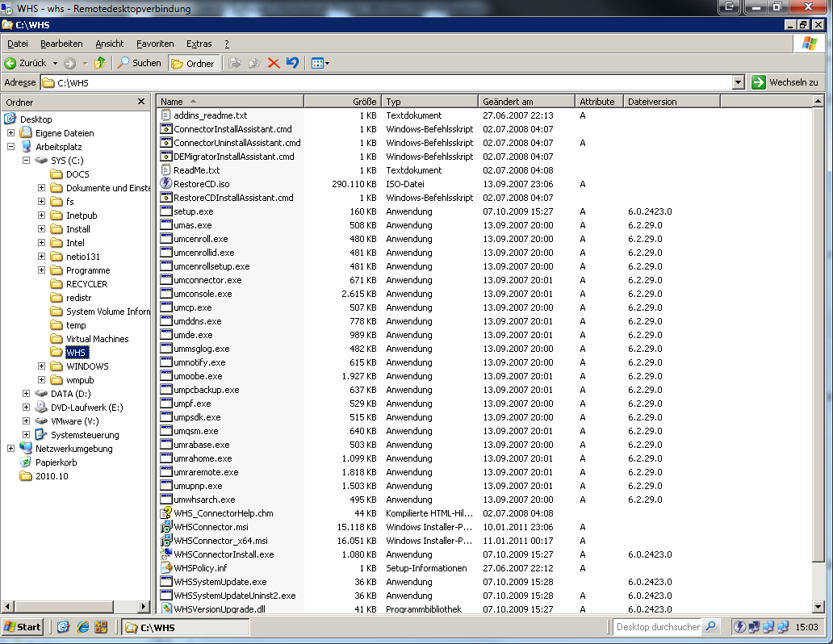The height and width of the screenshot is (644, 833).
Task: Click the blue undo arrow icon
Action: pyautogui.click(x=292, y=63)
